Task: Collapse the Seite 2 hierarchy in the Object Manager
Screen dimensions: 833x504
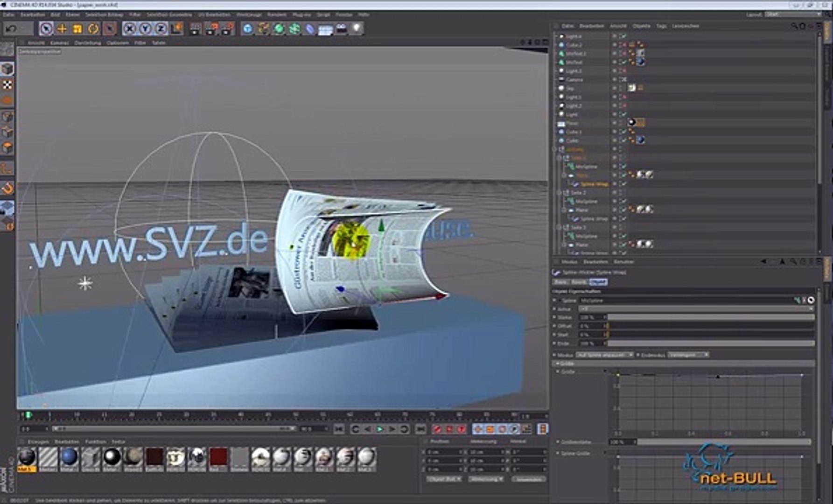Action: 559,192
